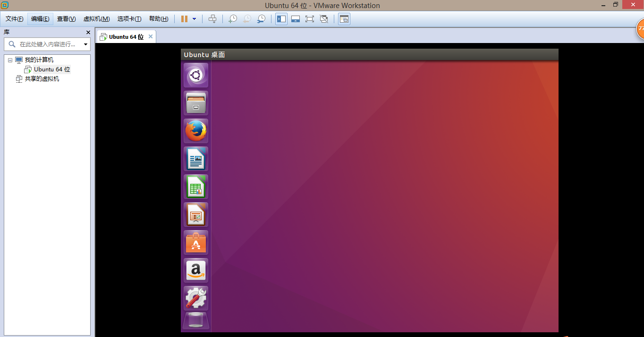644x337 pixels.
Task: Open the 虚拟机(M) menu
Action: tap(97, 19)
